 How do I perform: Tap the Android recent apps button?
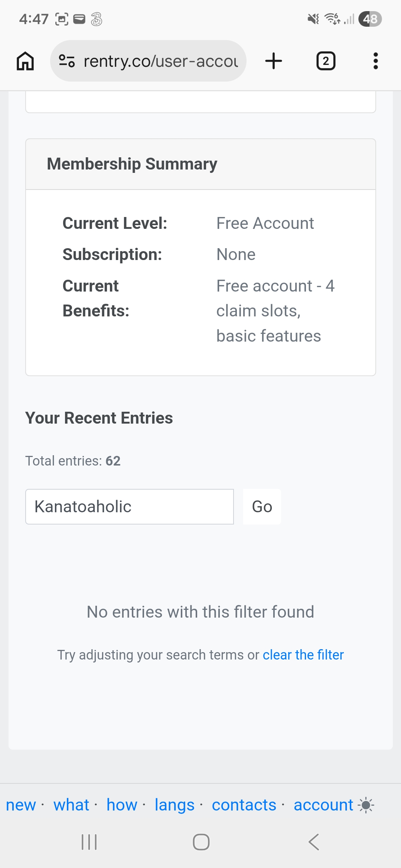[x=89, y=842]
